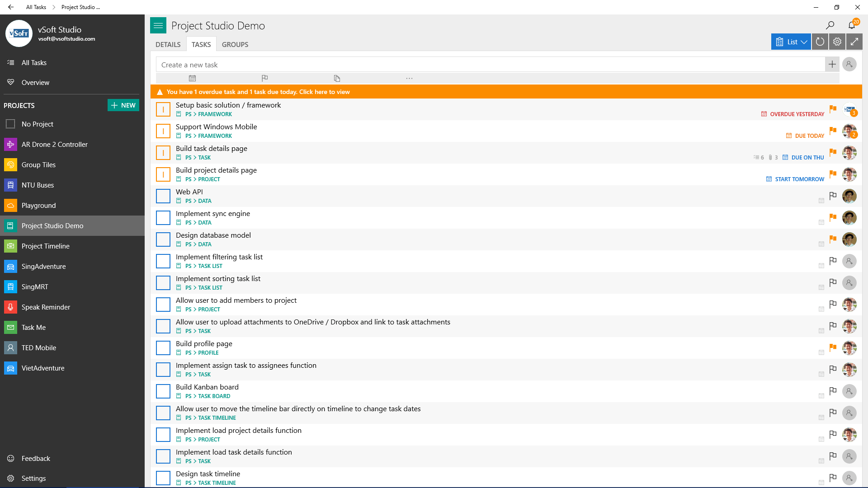Check off the Web API task
868x488 pixels.
click(163, 196)
